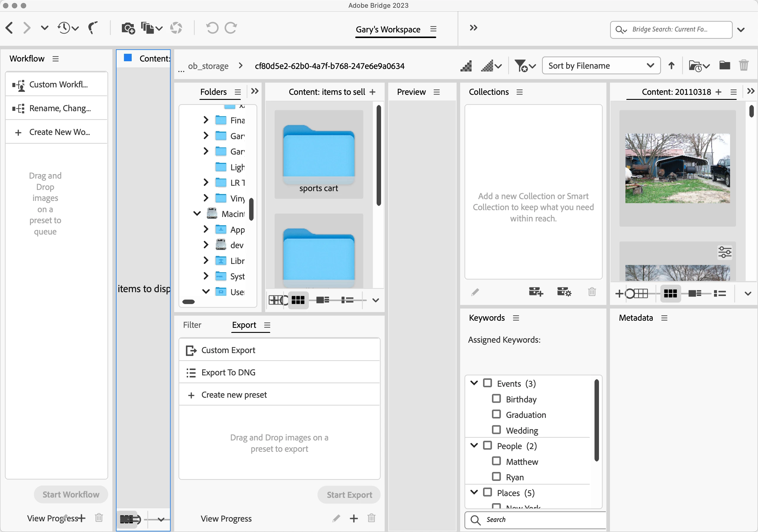Click the rotate counterclockwise icon

(x=212, y=28)
